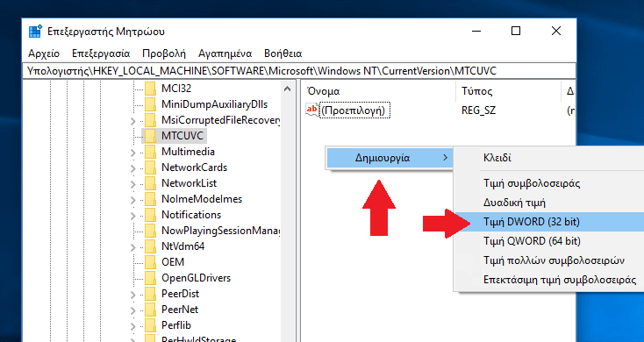
Task: Expand the Multimedia key
Action: tap(132, 153)
